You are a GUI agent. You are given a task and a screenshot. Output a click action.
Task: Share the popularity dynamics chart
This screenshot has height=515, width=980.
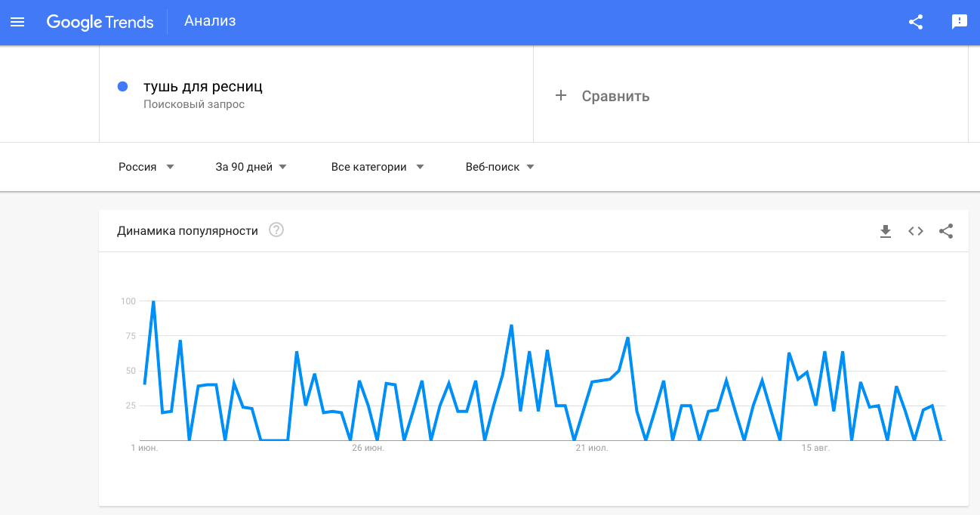[946, 231]
